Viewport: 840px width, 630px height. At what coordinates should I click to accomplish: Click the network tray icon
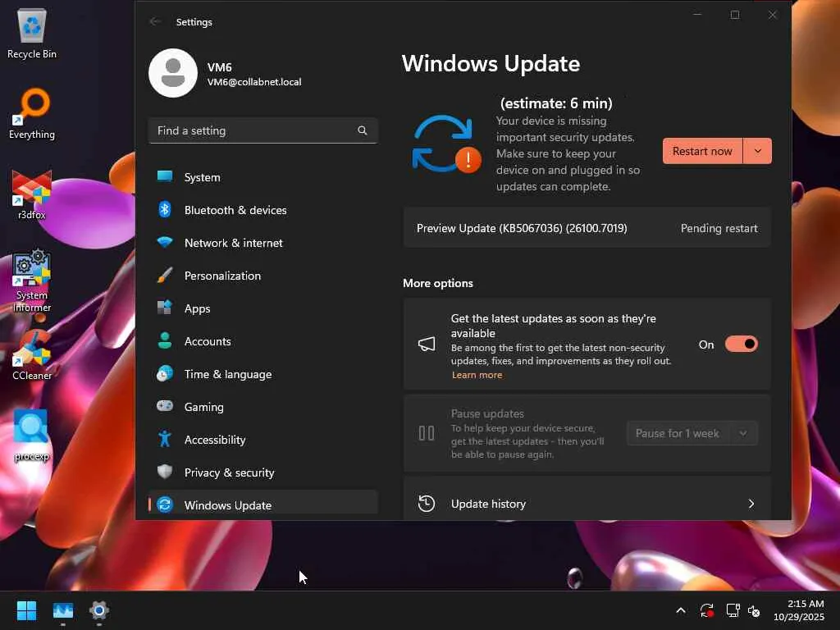[x=733, y=610]
